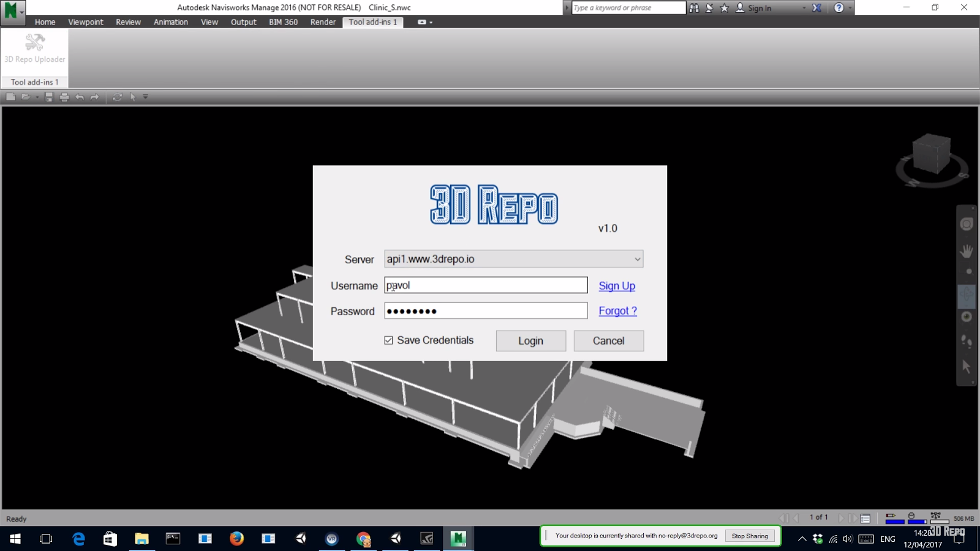
Task: Open the Windows Task View button
Action: [46, 539]
